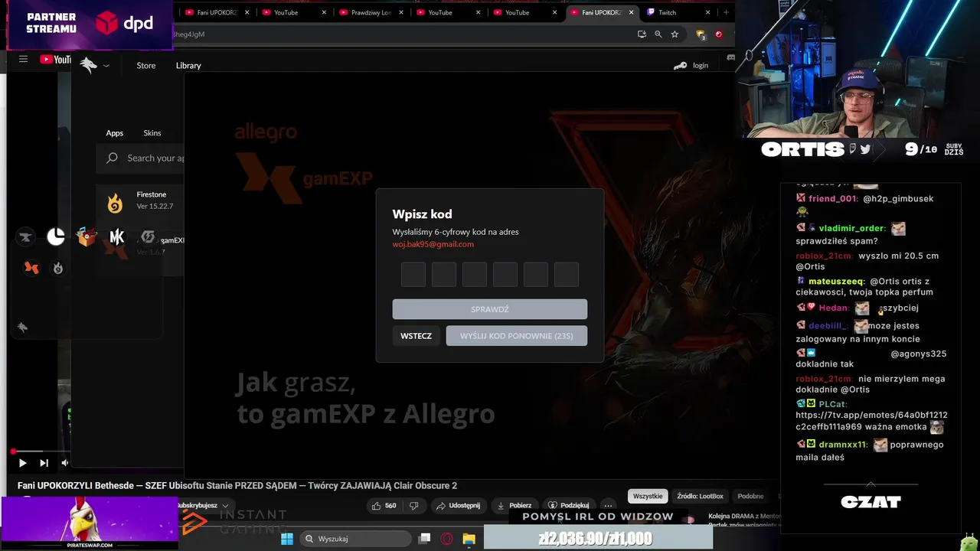
Task: Click the Pobierz download button
Action: coord(514,505)
